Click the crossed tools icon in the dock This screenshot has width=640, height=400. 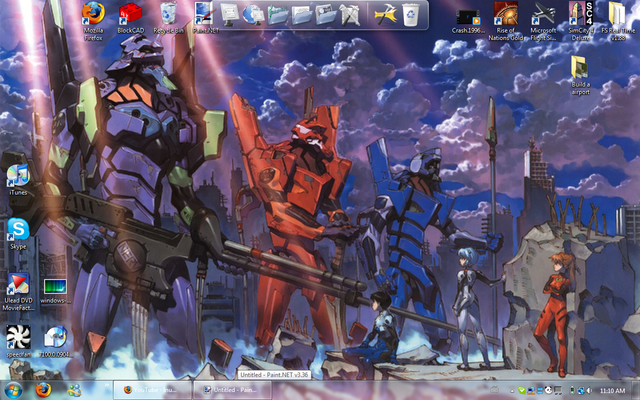click(349, 15)
